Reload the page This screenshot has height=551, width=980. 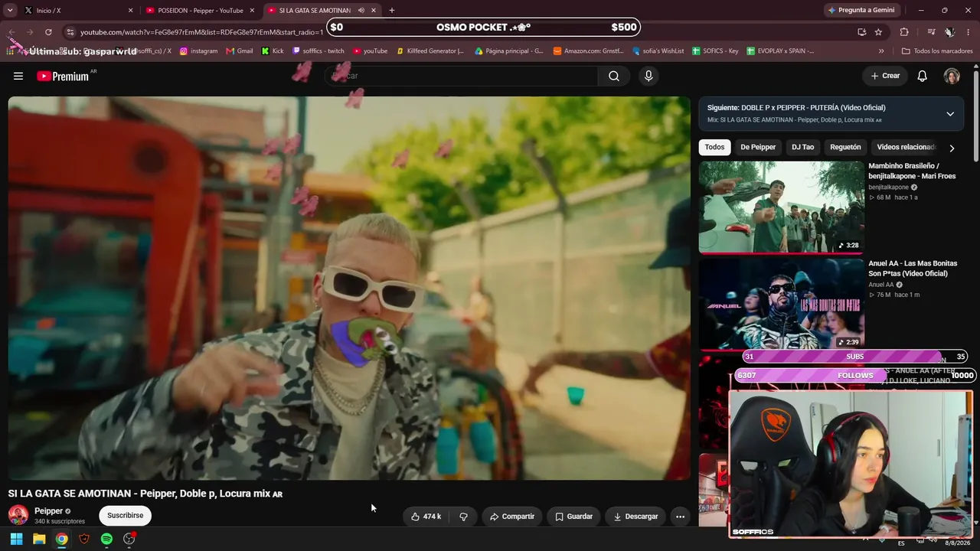48,32
